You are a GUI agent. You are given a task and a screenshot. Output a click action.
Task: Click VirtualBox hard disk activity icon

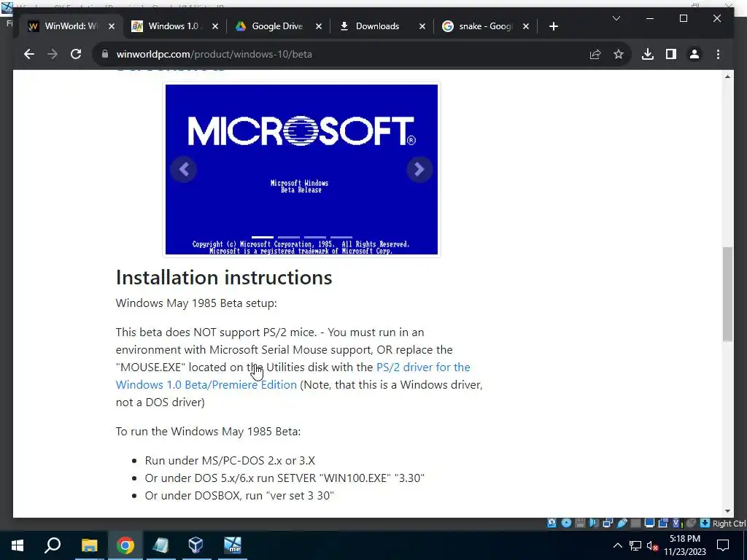[551, 524]
